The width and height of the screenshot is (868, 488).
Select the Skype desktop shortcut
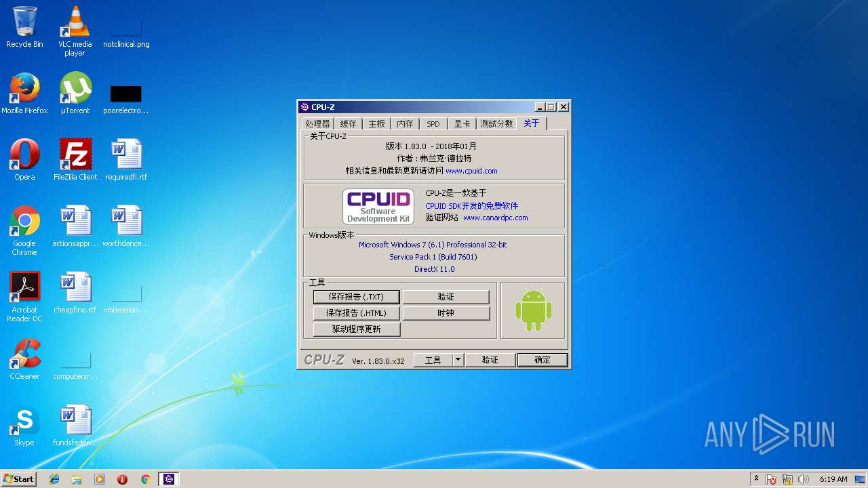point(24,426)
